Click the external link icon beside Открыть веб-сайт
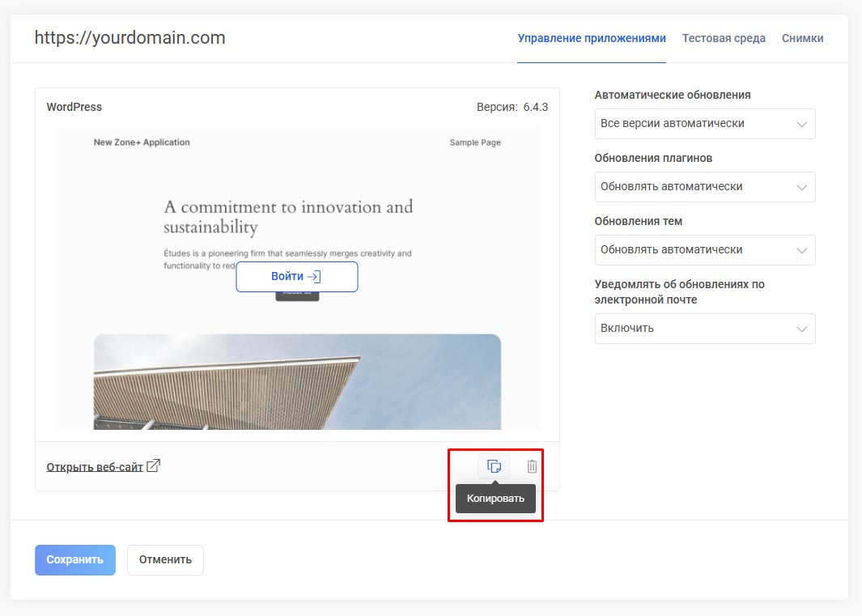 pos(153,465)
